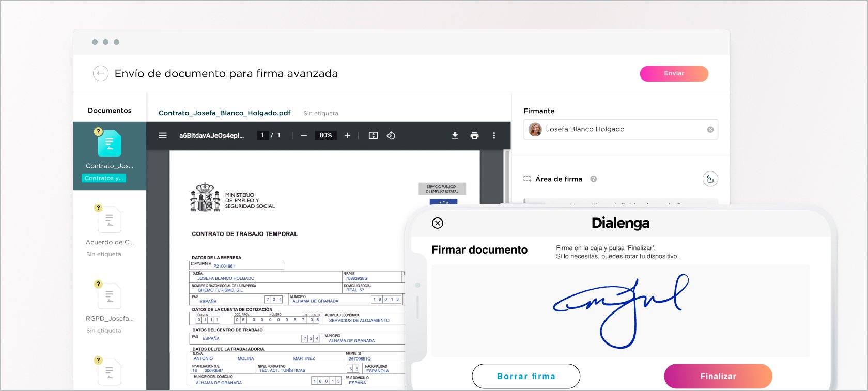The width and height of the screenshot is (868, 391).
Task: Zoom in on the PDF with plus
Action: (347, 135)
